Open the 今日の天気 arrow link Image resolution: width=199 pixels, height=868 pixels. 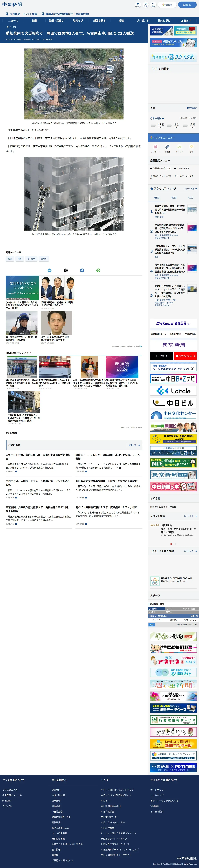tap(157, 119)
